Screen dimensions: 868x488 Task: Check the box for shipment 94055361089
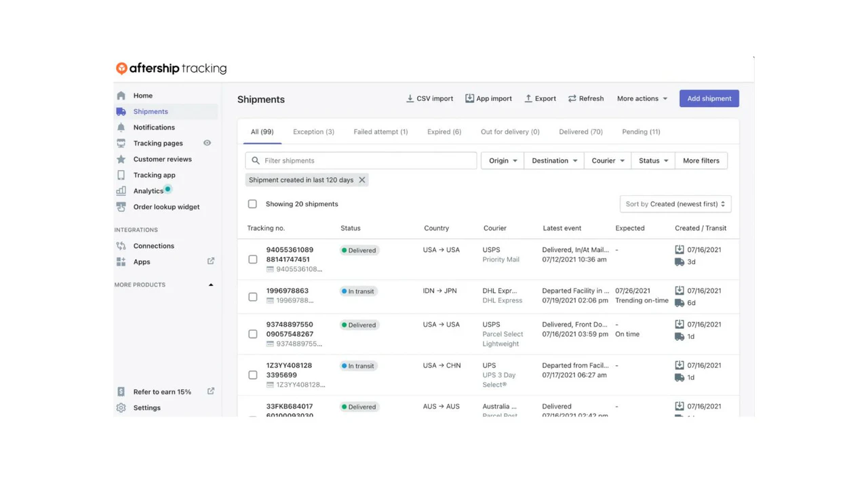(x=252, y=260)
